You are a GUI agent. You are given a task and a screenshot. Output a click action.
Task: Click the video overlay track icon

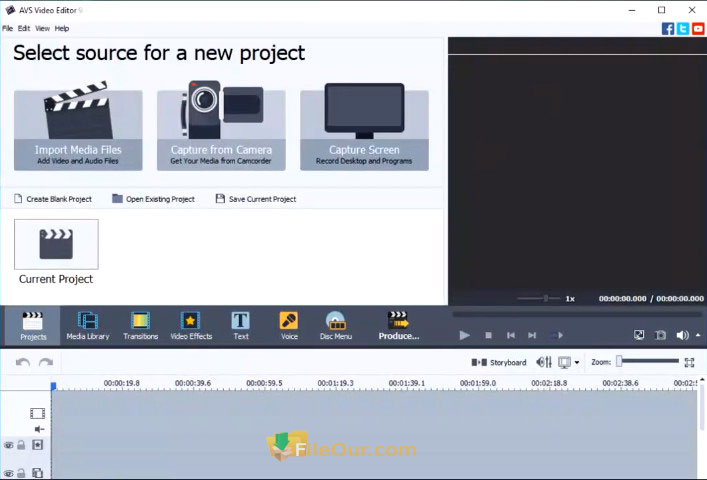point(37,473)
